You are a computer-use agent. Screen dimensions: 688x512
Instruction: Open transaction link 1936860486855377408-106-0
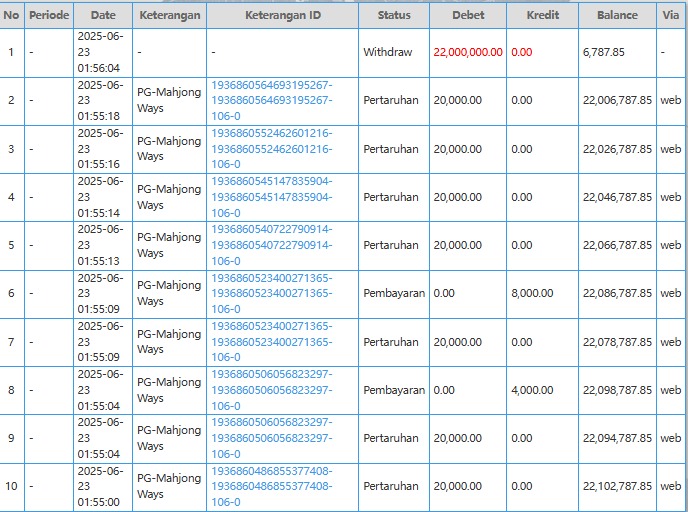click(272, 487)
